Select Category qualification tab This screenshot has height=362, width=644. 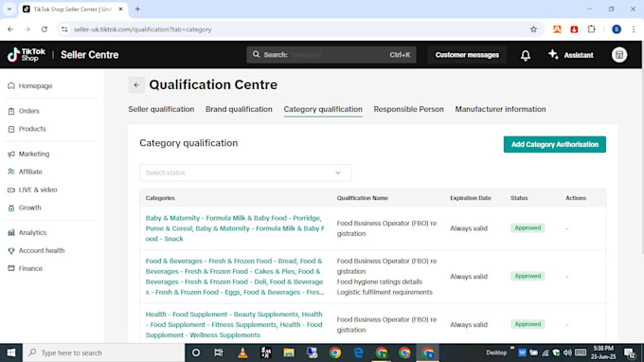(323, 109)
